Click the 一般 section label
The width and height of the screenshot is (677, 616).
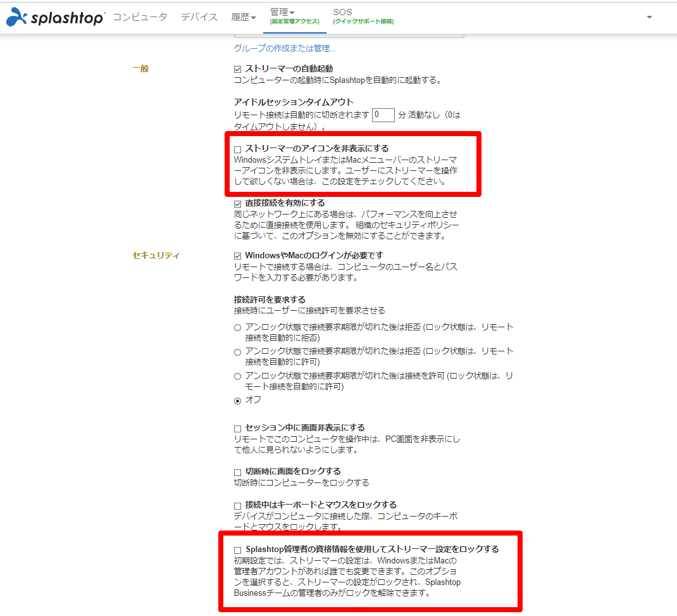(140, 68)
